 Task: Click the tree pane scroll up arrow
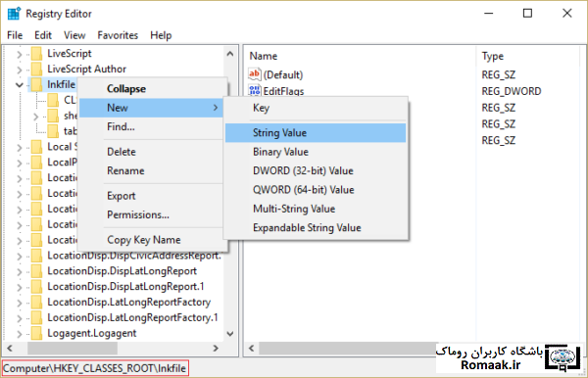click(x=230, y=54)
